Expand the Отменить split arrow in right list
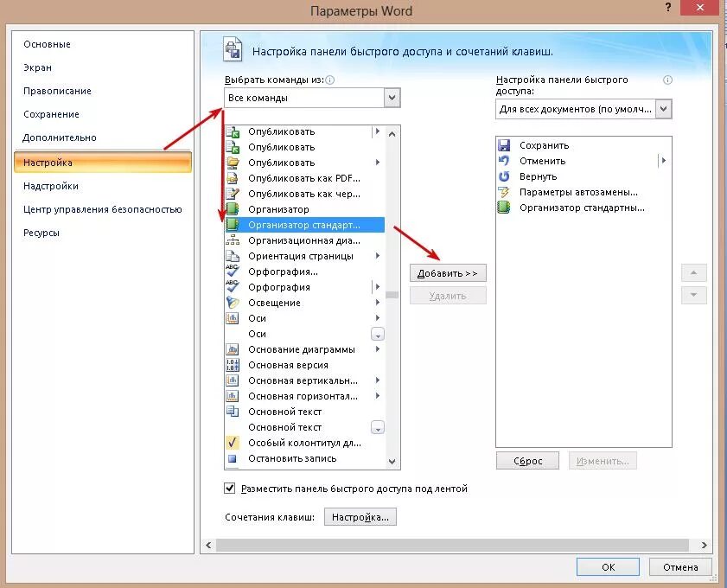 [664, 161]
